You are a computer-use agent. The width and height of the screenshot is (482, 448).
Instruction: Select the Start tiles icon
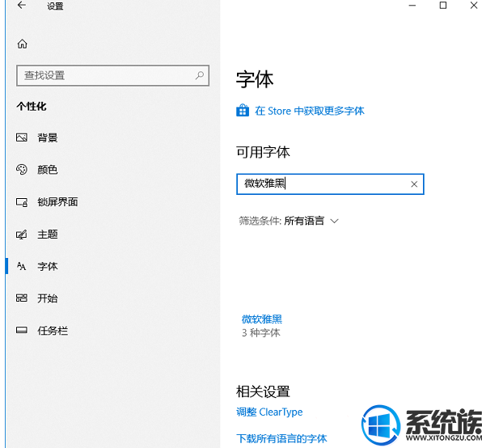[x=22, y=298]
